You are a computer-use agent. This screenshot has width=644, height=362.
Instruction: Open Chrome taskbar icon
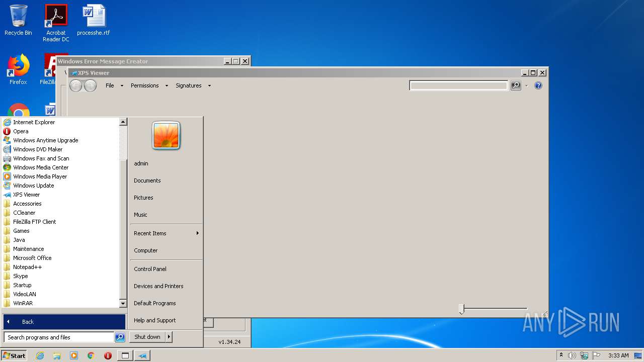(x=91, y=355)
